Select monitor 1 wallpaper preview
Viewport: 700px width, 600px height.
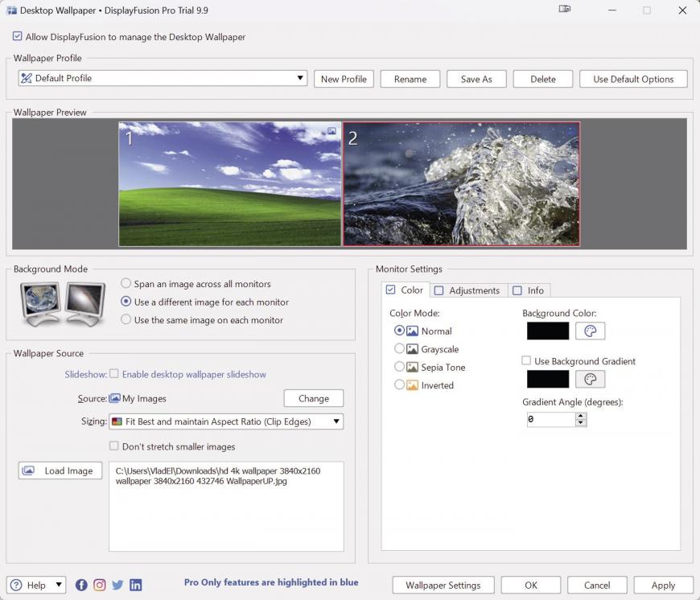pyautogui.click(x=230, y=184)
